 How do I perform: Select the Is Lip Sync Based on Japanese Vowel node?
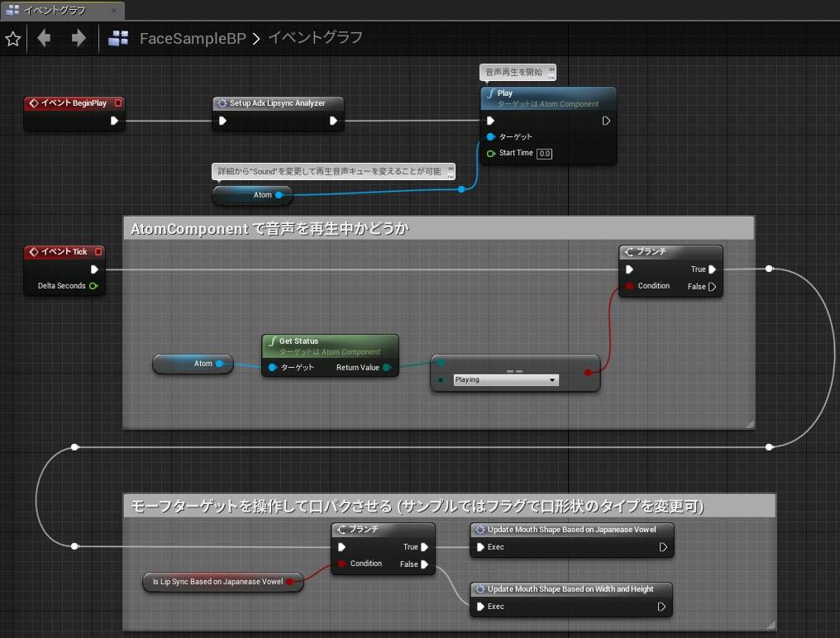coord(220,582)
